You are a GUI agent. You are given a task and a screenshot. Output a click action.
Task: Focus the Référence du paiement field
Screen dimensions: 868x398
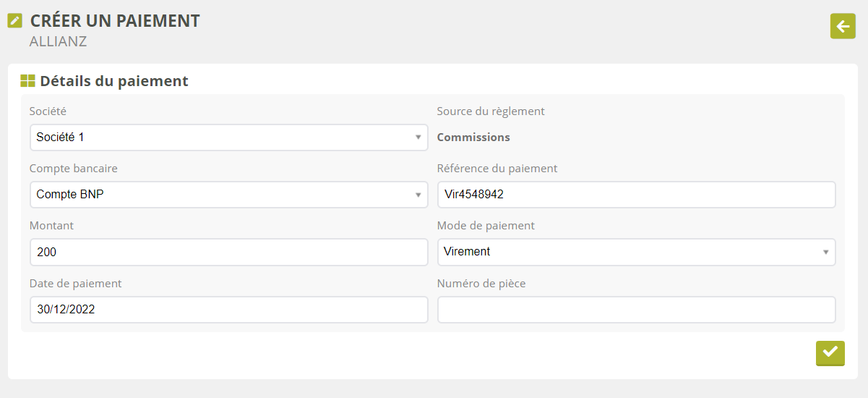[x=636, y=195]
